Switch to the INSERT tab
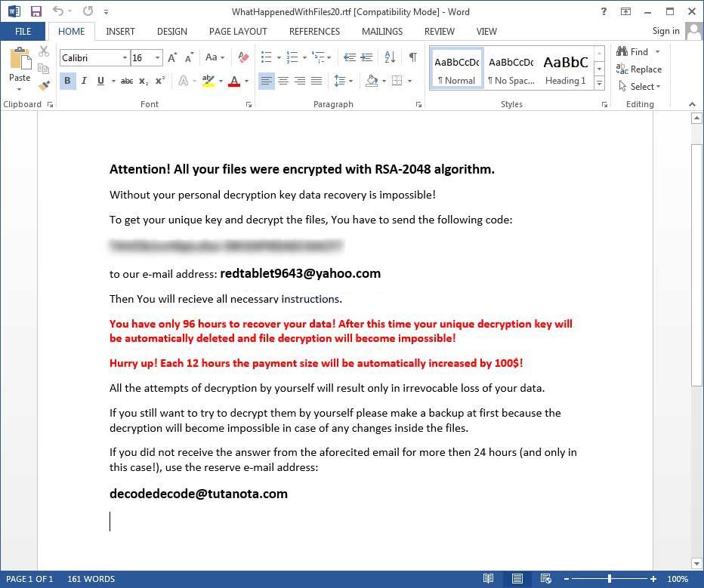Screen dimensions: 704x588 tap(120, 32)
